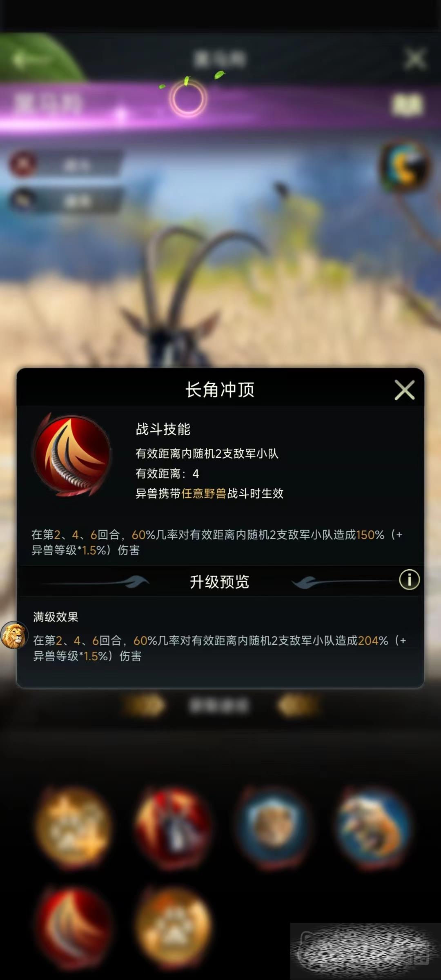The height and width of the screenshot is (980, 441).
Task: Tap the highlighted 任意野兽 text
Action: coord(204,493)
